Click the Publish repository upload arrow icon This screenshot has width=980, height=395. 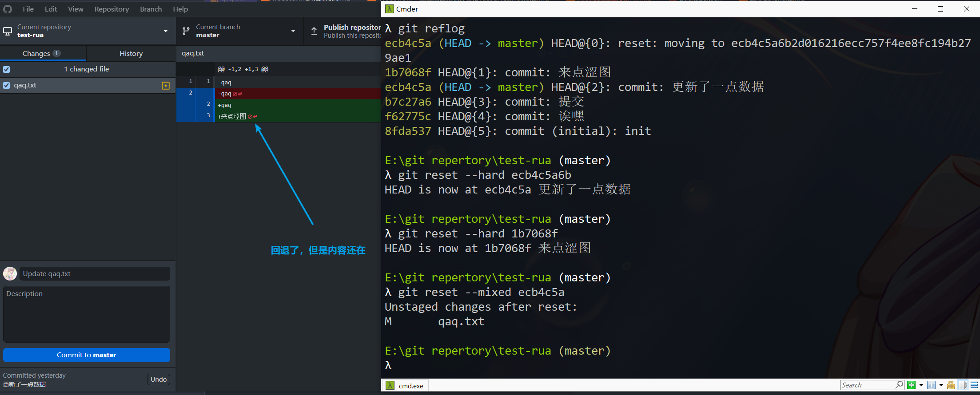pyautogui.click(x=314, y=31)
